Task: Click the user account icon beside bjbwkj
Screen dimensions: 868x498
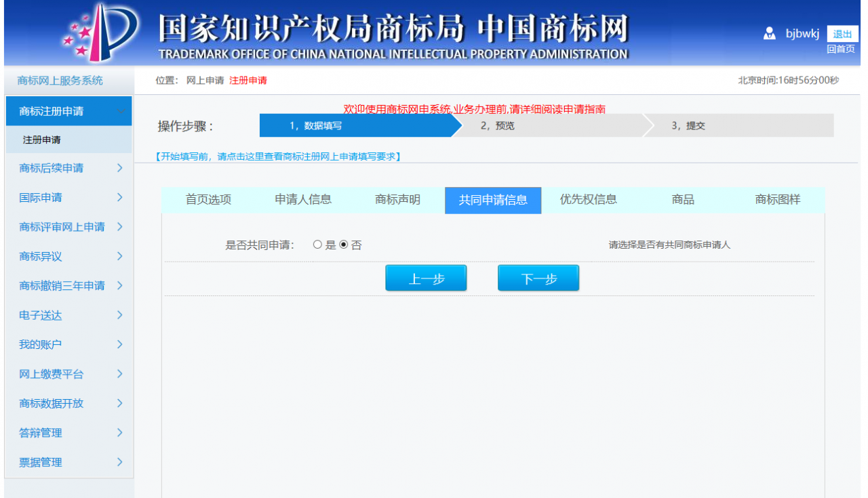Action: [770, 33]
